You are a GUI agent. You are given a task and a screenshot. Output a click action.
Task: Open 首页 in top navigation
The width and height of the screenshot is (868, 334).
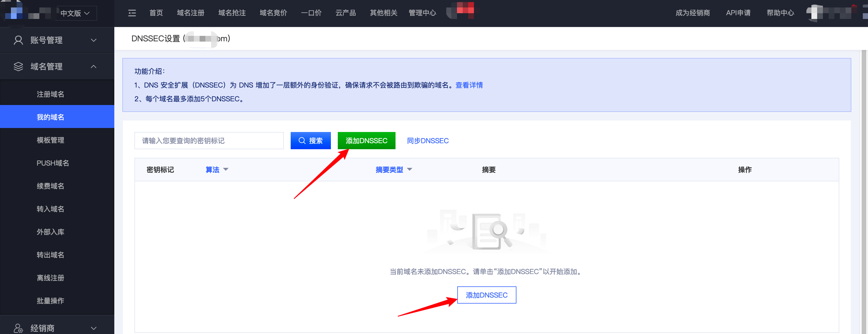tap(156, 13)
